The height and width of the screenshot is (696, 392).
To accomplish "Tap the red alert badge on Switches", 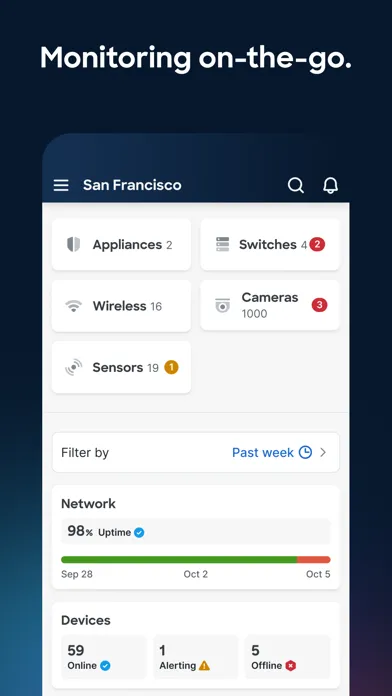I will pyautogui.click(x=317, y=244).
